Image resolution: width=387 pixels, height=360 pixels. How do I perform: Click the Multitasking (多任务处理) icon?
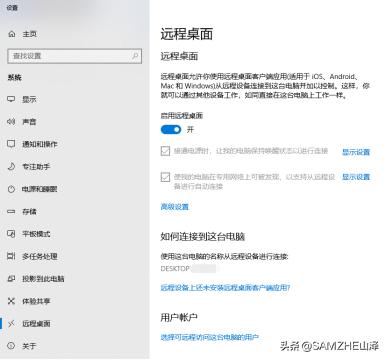coord(11,256)
